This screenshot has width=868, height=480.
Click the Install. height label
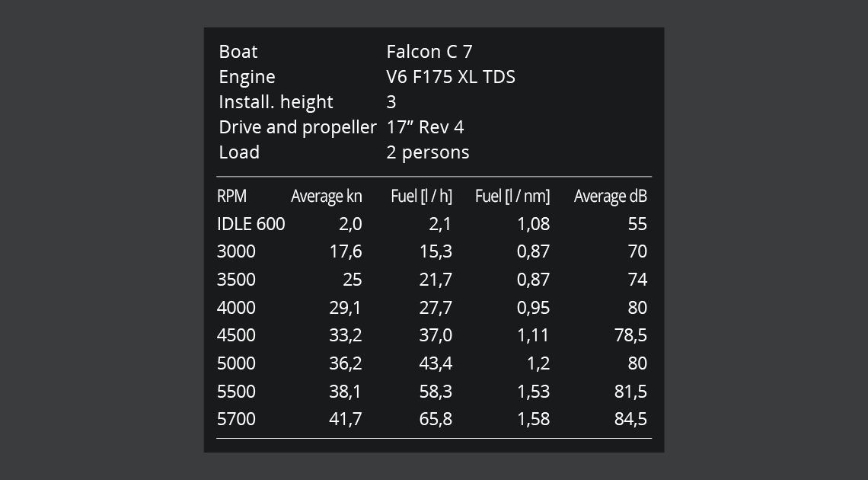coord(276,102)
